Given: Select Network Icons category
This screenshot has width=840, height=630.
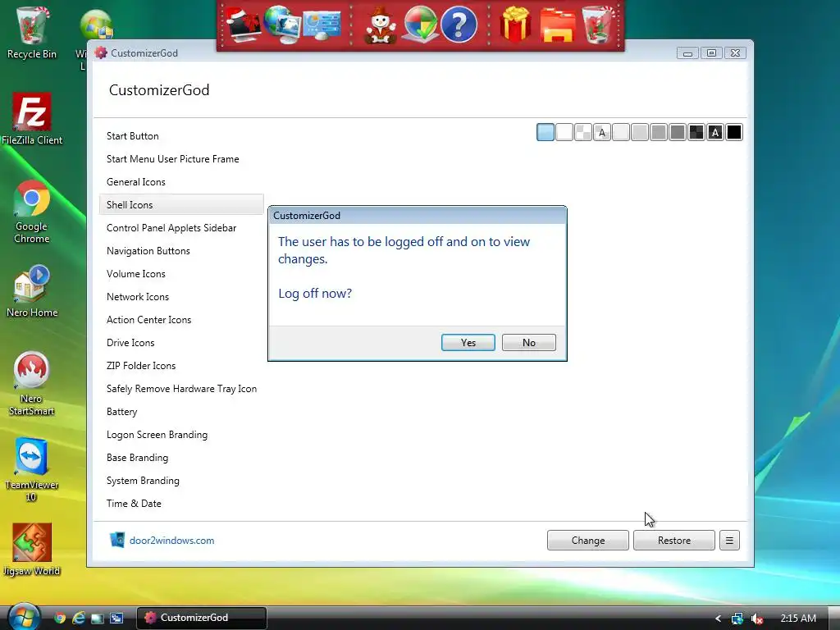Looking at the screenshot, I should coord(181,297).
